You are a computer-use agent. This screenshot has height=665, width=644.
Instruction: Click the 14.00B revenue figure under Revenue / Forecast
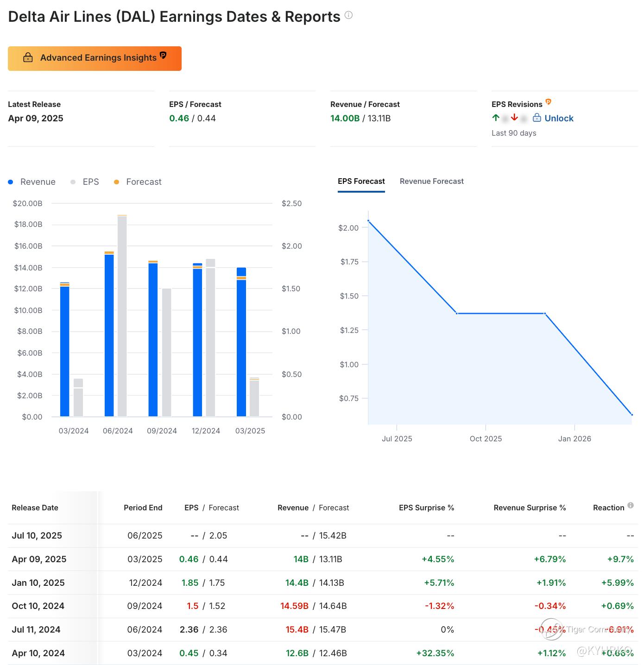(x=345, y=119)
